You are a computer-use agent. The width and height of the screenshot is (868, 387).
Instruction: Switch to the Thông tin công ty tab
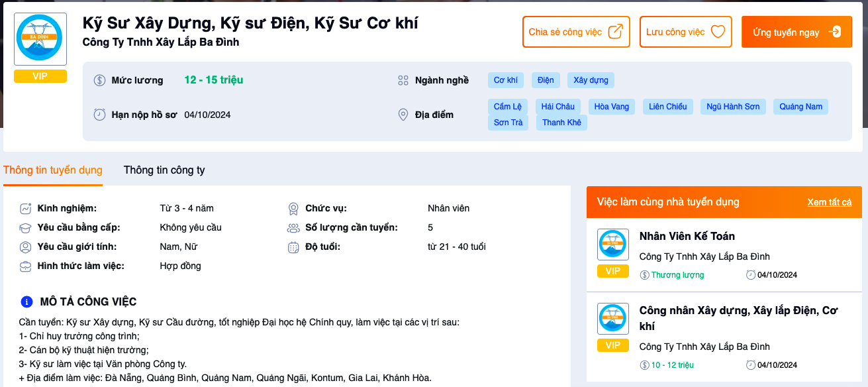(x=164, y=170)
